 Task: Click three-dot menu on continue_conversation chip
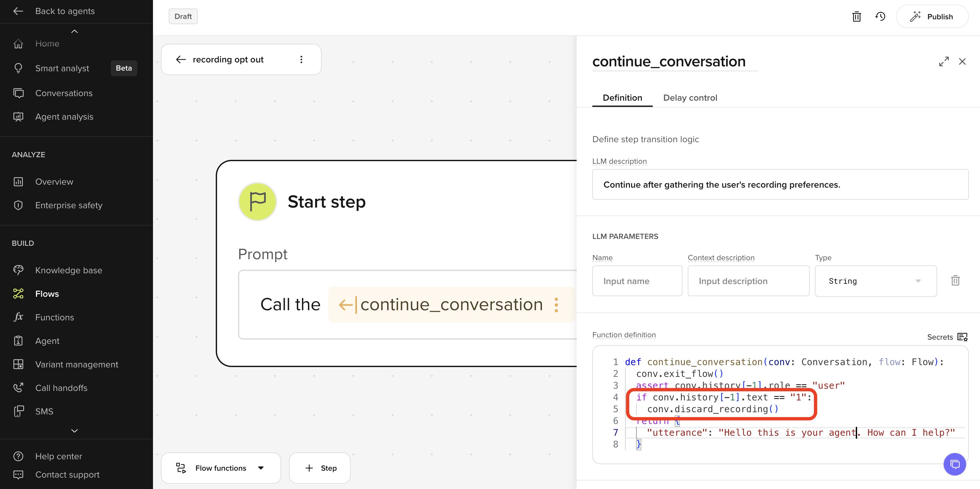(556, 305)
